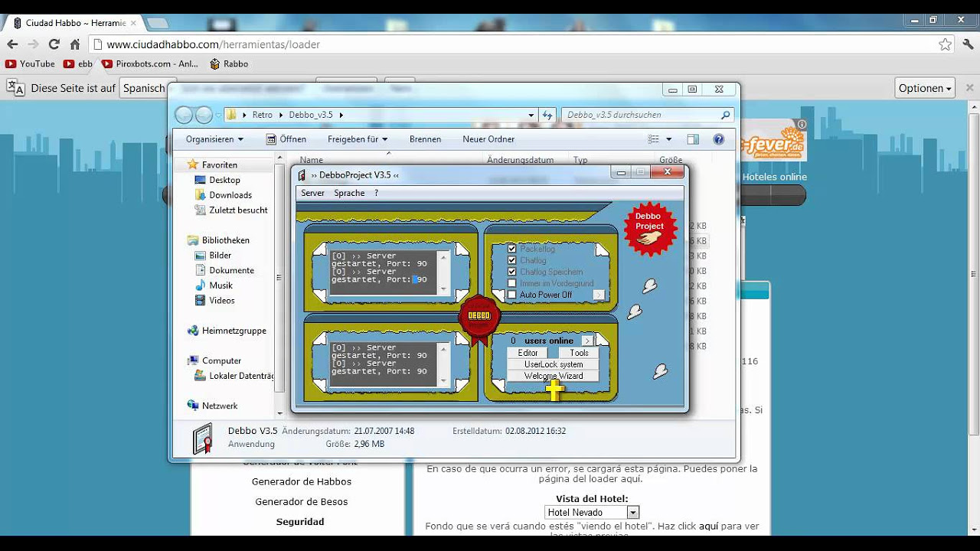Image resolution: width=980 pixels, height=551 pixels.
Task: Open the Sprache menu in DebboProject
Action: 349,193
